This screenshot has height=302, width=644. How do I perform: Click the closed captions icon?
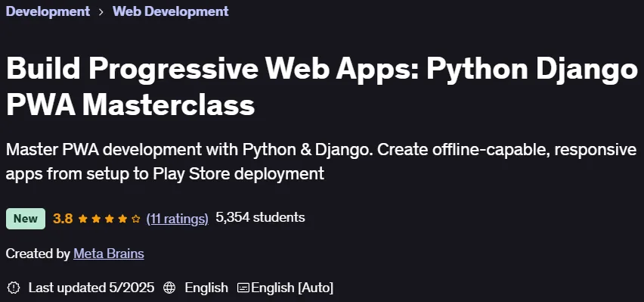coord(243,288)
